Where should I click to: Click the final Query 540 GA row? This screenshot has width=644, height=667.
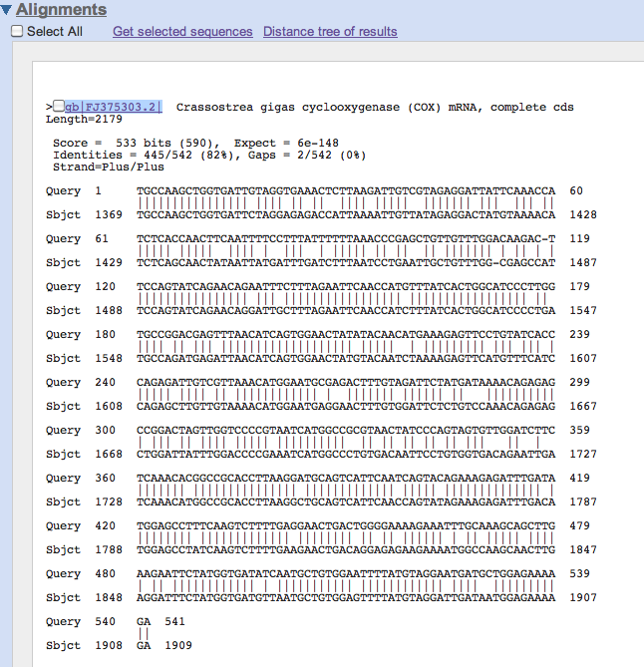pos(143,621)
